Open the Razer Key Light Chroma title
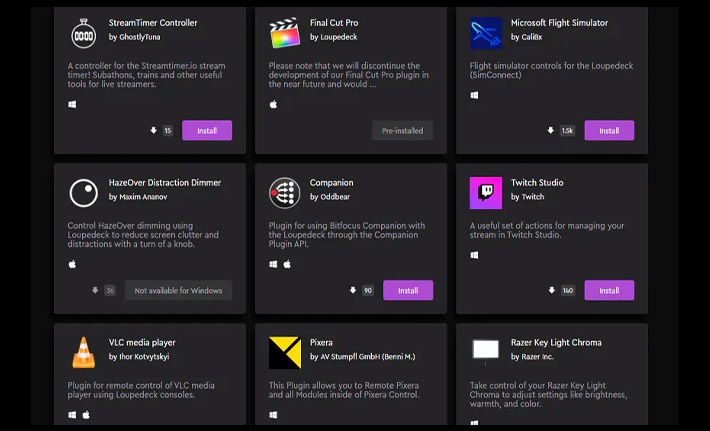 pos(556,342)
